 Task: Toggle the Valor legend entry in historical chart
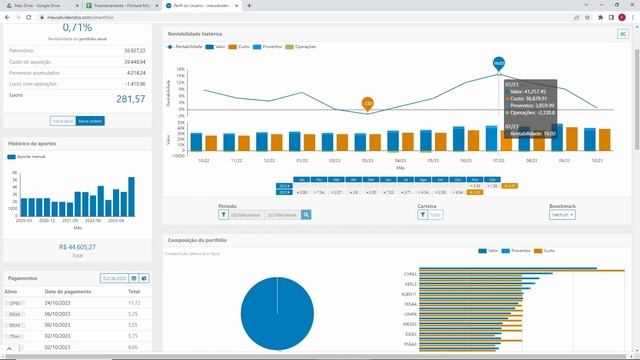tap(216, 47)
